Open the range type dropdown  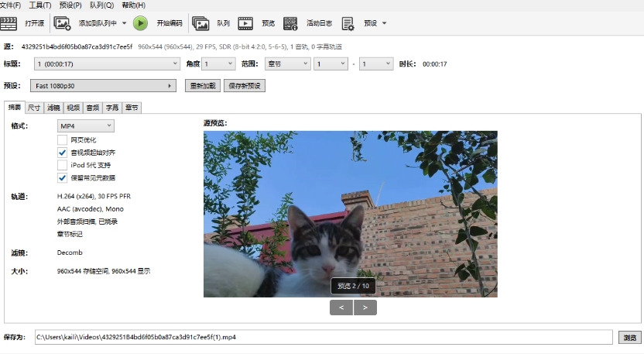(x=287, y=64)
